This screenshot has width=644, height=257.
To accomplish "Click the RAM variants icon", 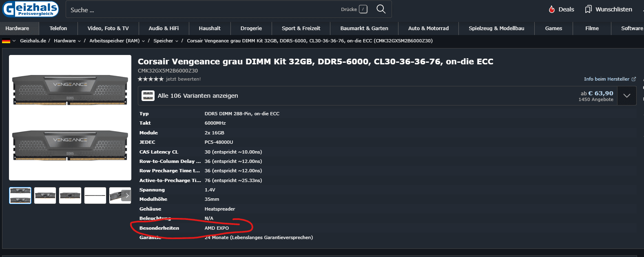I will click(x=148, y=96).
